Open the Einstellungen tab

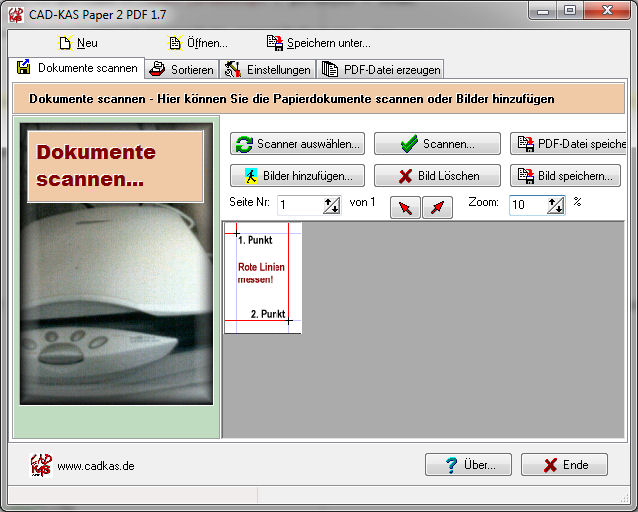click(267, 69)
